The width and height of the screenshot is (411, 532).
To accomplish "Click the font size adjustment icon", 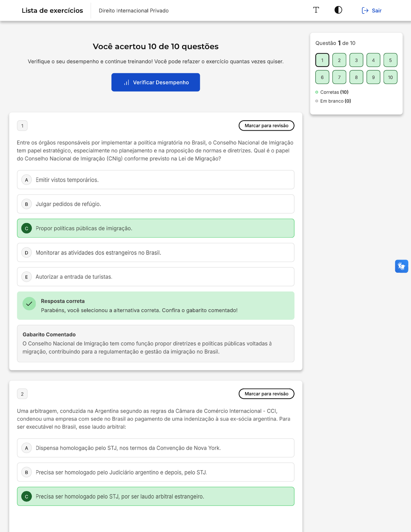I will click(x=316, y=10).
